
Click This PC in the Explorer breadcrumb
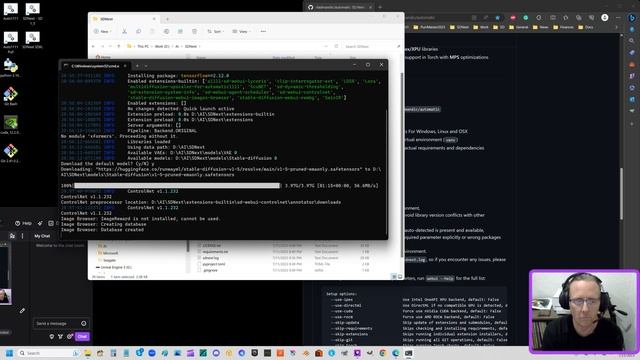tap(143, 47)
